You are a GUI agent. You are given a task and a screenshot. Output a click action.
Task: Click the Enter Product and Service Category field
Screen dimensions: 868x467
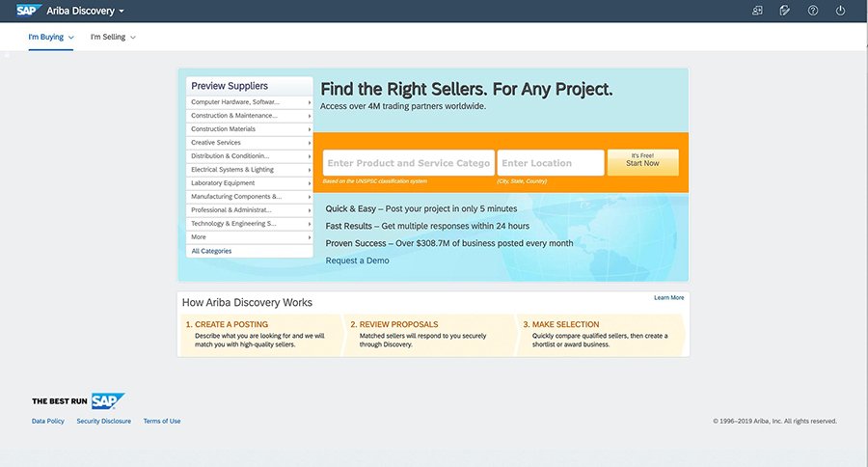tap(409, 163)
